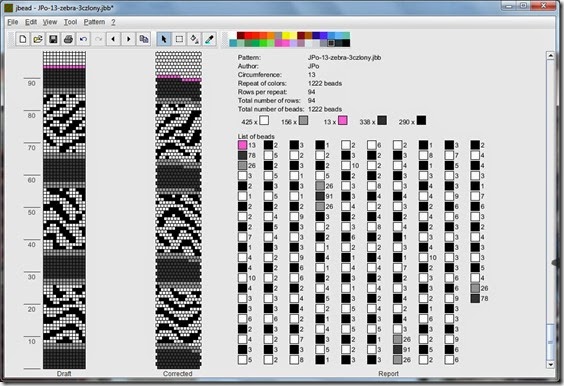Activate the pointer selection tool

[x=164, y=39]
